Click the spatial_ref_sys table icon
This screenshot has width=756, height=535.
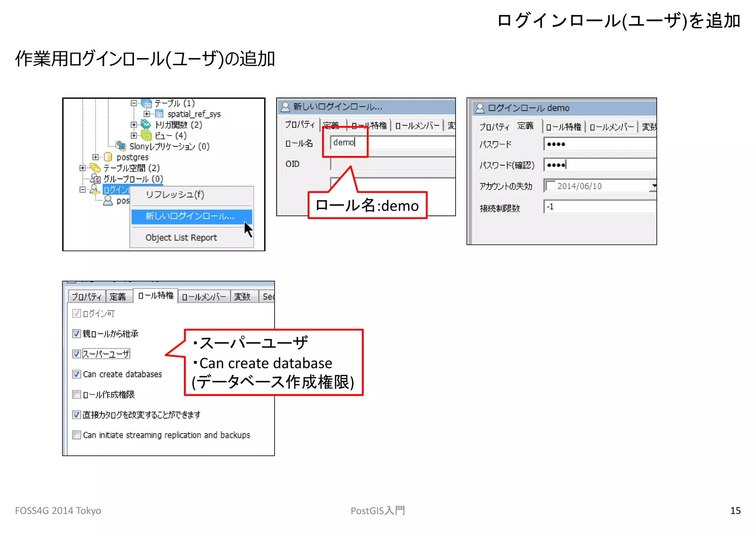click(159, 114)
